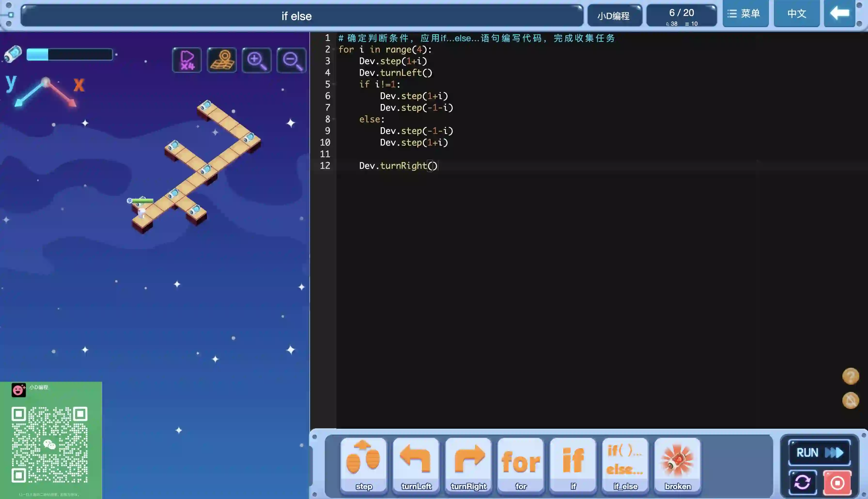The height and width of the screenshot is (499, 868).
Task: Insert the for loop block
Action: click(x=521, y=464)
